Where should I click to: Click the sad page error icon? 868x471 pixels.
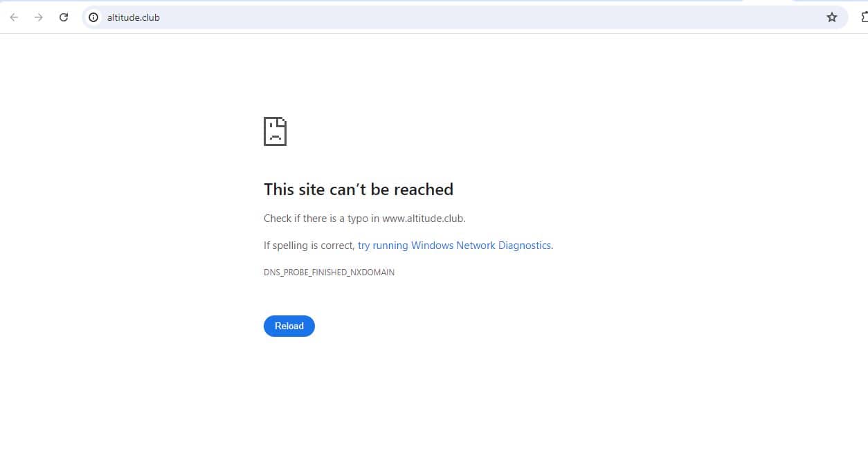click(275, 131)
